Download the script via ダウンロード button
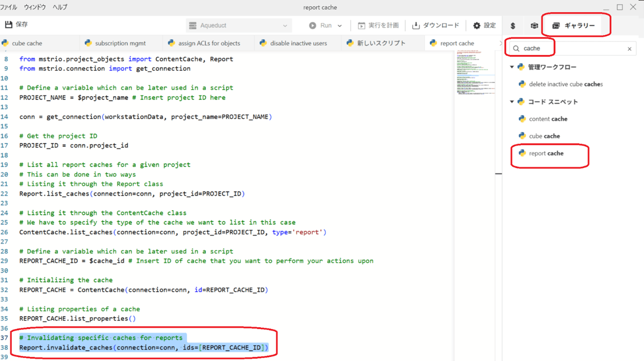The height and width of the screenshot is (361, 644). (436, 26)
